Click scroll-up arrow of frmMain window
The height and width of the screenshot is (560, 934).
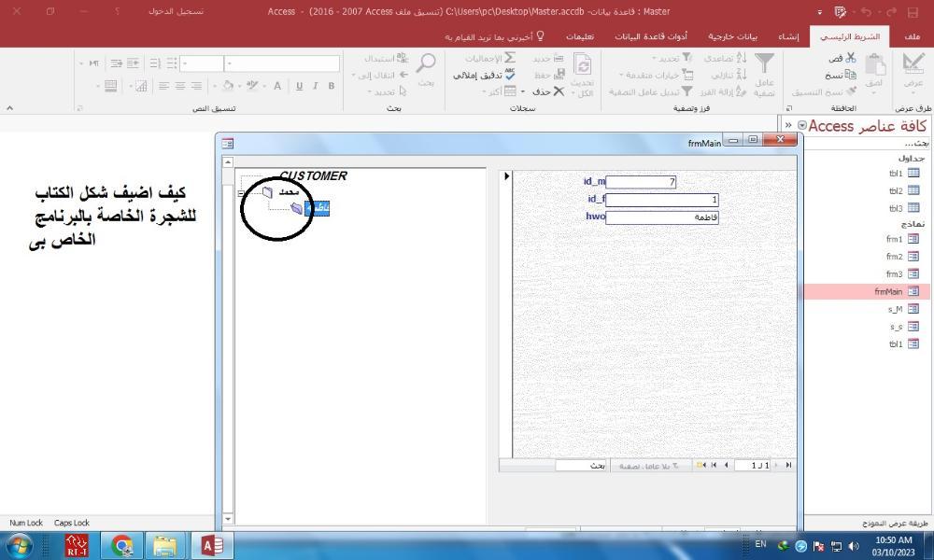[x=228, y=161]
